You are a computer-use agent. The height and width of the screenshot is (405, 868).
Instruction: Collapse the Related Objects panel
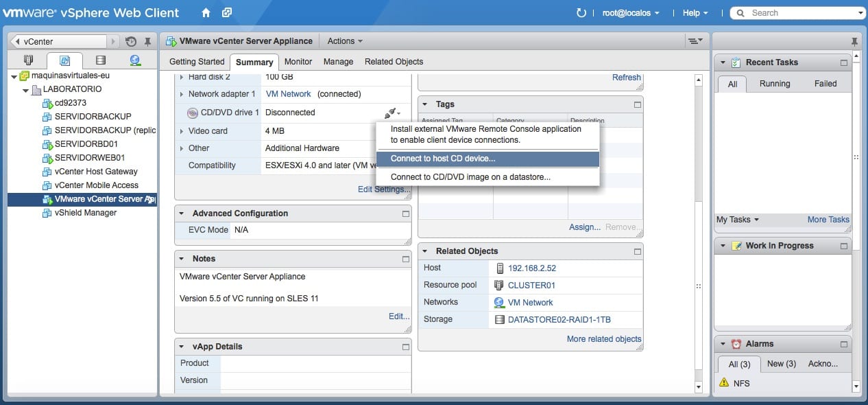(425, 251)
